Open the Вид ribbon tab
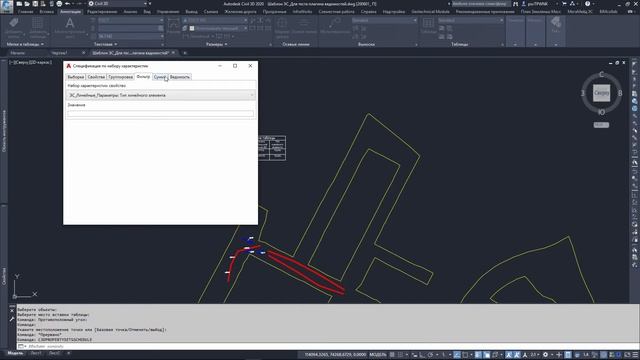The image size is (640, 360). tap(147, 12)
